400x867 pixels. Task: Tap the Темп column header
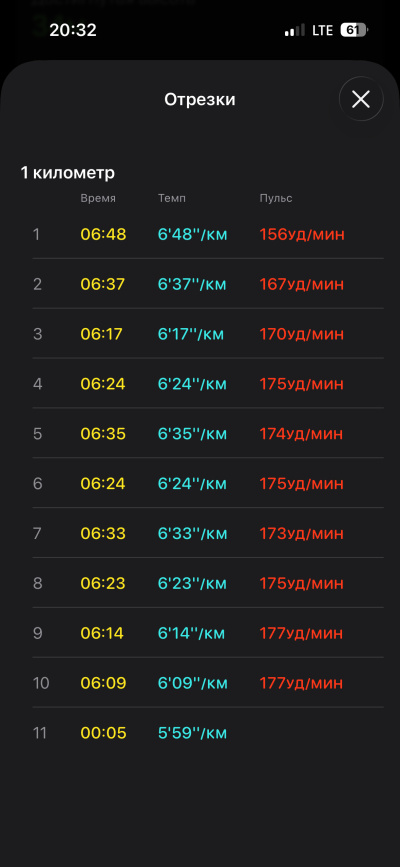pos(172,199)
